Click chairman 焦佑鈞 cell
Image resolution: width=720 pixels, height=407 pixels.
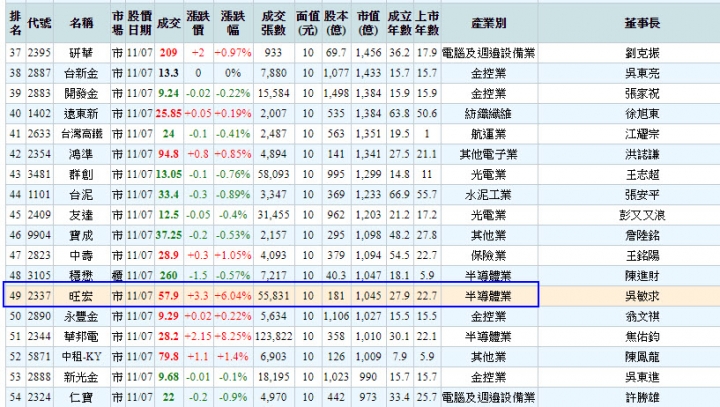[642, 336]
